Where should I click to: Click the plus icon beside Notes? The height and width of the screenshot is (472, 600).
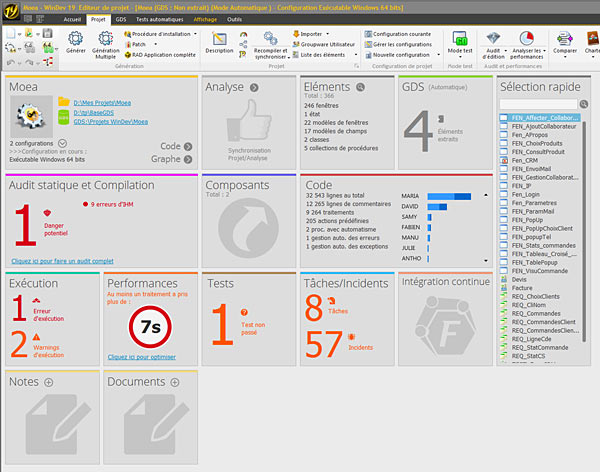(48, 382)
